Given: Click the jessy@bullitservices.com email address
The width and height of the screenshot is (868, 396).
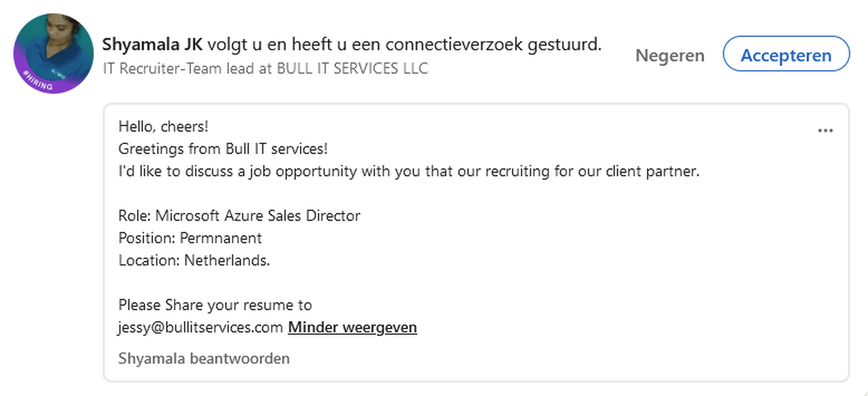Looking at the screenshot, I should click(201, 327).
